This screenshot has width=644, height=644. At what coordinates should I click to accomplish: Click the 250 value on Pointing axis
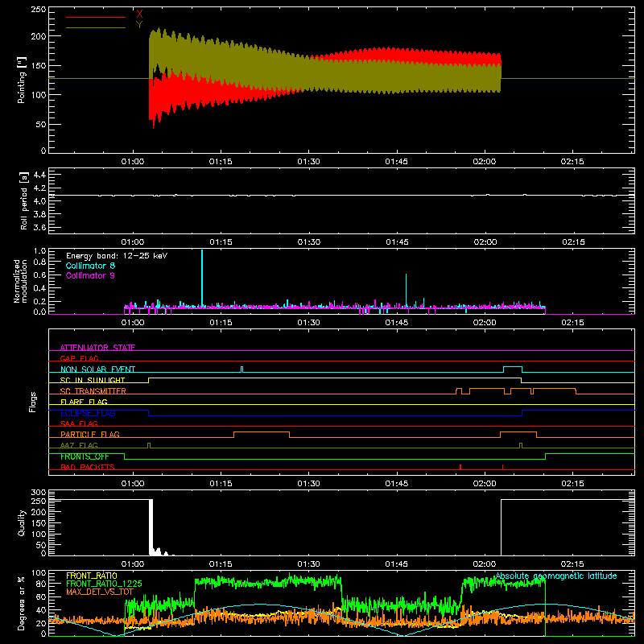pos(38,10)
